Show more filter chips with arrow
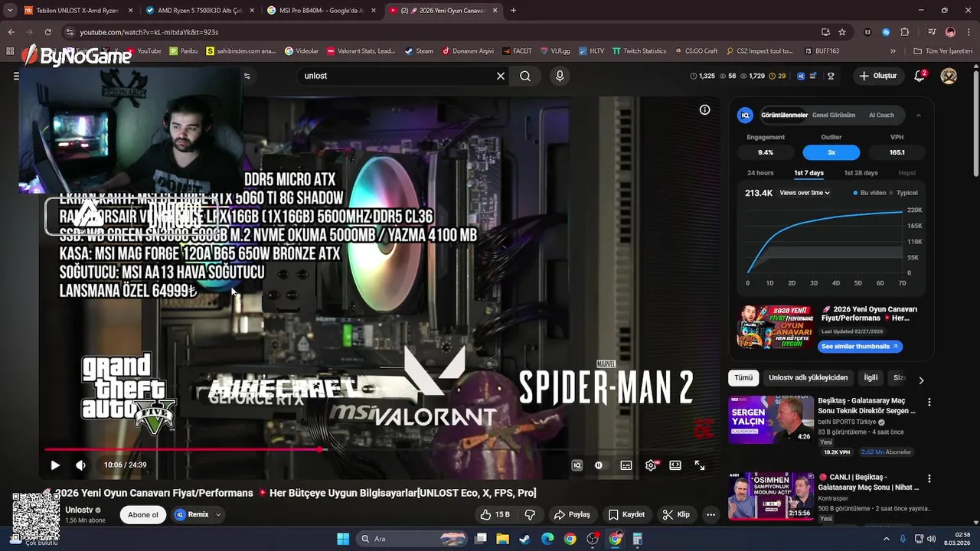The width and height of the screenshot is (980, 551). click(x=921, y=380)
